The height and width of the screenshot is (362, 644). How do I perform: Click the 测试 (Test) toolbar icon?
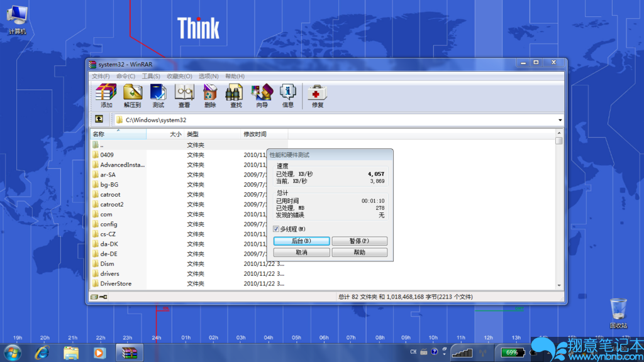click(158, 96)
